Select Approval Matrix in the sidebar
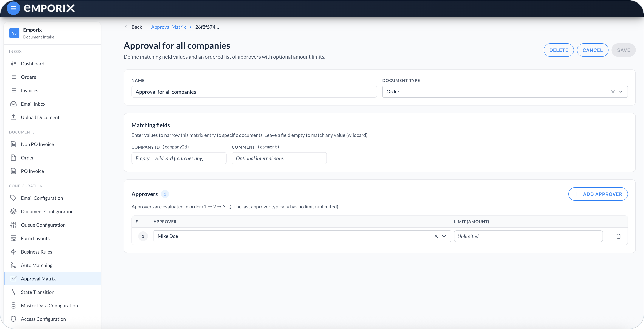Screen dimensions: 644x329 pyautogui.click(x=52, y=279)
